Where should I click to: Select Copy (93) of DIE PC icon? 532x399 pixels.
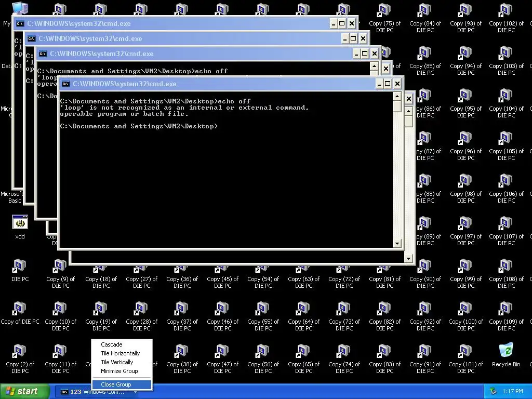click(x=465, y=18)
